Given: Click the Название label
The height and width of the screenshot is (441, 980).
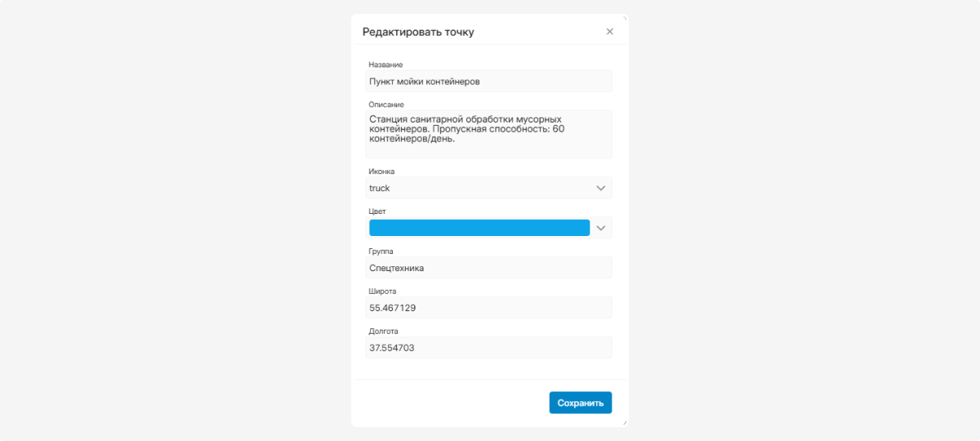Looking at the screenshot, I should coord(385,65).
